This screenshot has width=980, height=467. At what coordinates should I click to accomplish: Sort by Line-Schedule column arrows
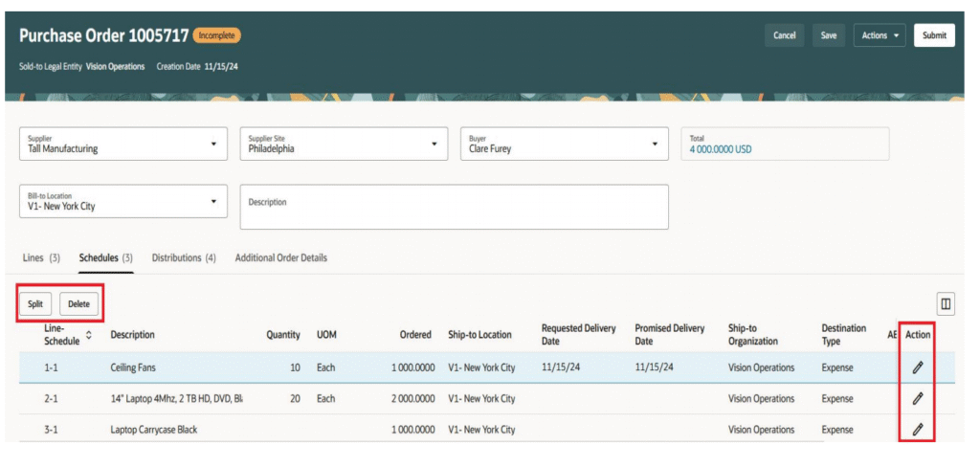[x=89, y=335]
